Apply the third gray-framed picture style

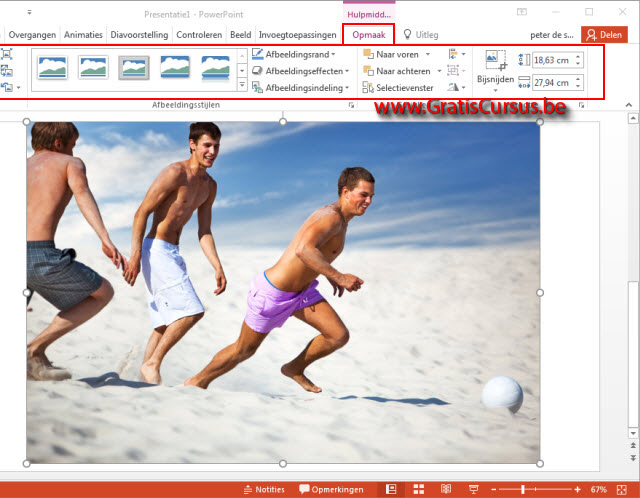point(134,67)
